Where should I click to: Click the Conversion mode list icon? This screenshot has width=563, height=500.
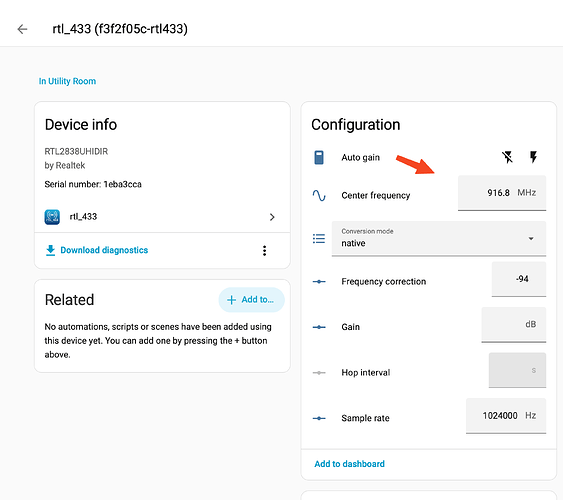click(x=319, y=239)
